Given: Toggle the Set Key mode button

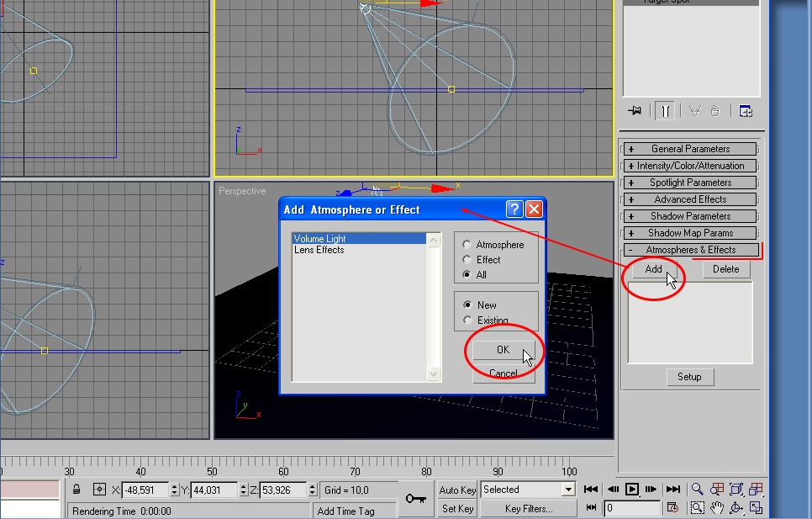Looking at the screenshot, I should [457, 509].
